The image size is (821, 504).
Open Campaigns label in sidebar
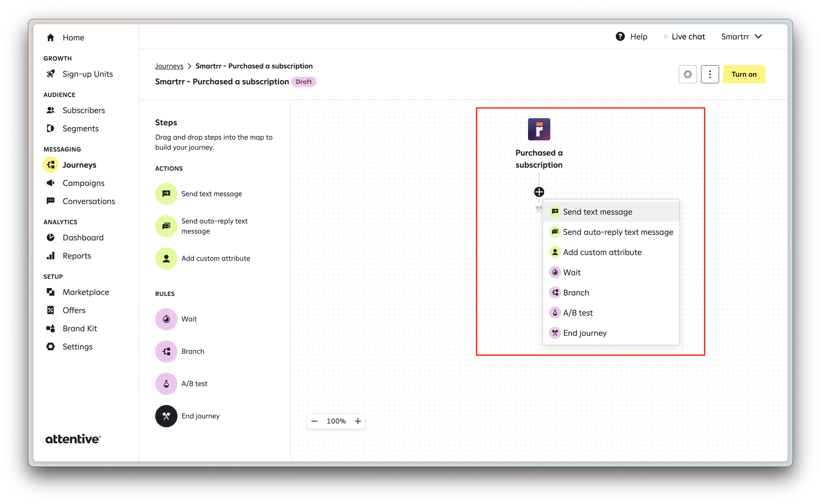pyautogui.click(x=83, y=183)
